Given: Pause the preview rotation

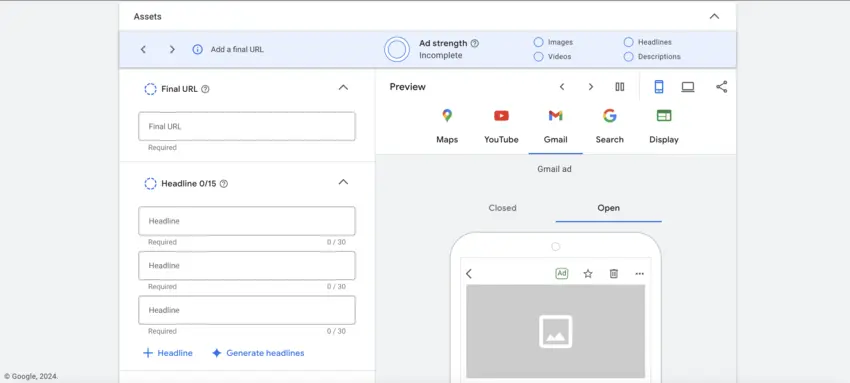Looking at the screenshot, I should (620, 87).
